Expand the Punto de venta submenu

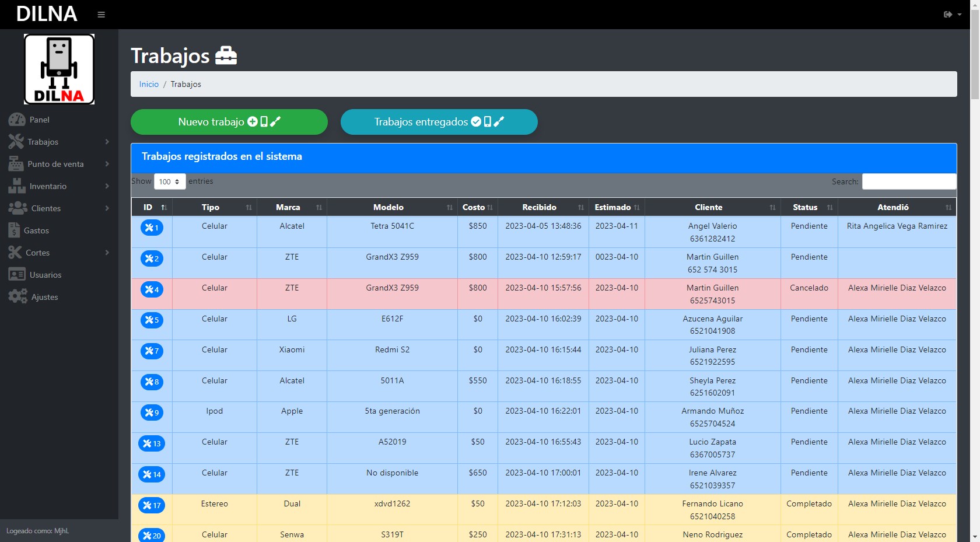tap(58, 164)
